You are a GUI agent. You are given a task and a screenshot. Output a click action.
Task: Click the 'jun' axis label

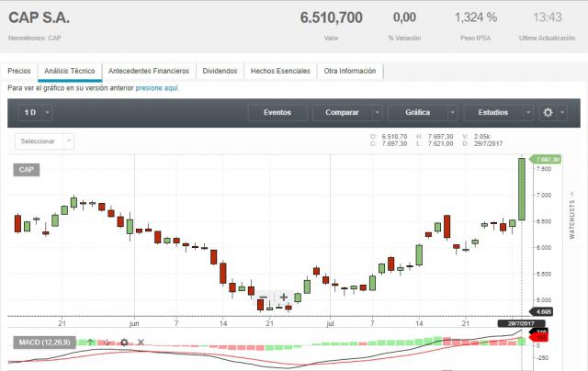[134, 323]
